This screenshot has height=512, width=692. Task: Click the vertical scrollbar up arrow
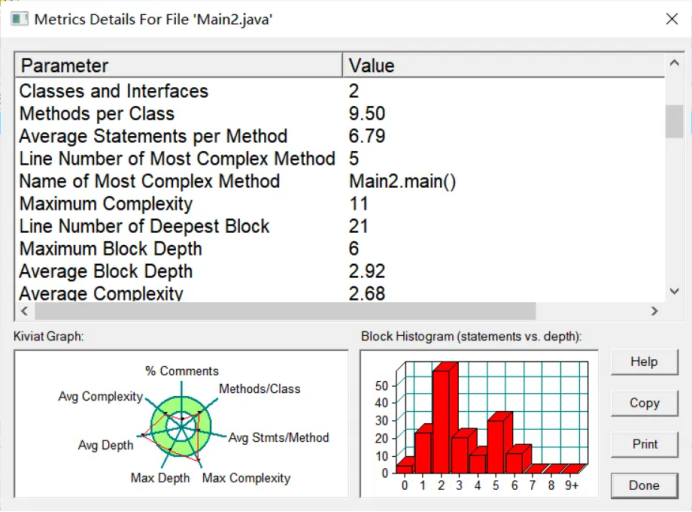pyautogui.click(x=674, y=63)
